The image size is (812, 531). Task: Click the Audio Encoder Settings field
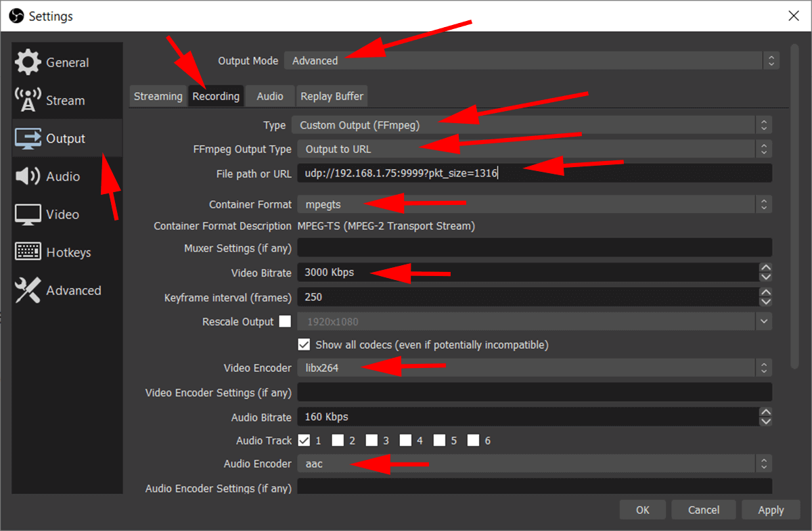pyautogui.click(x=534, y=487)
